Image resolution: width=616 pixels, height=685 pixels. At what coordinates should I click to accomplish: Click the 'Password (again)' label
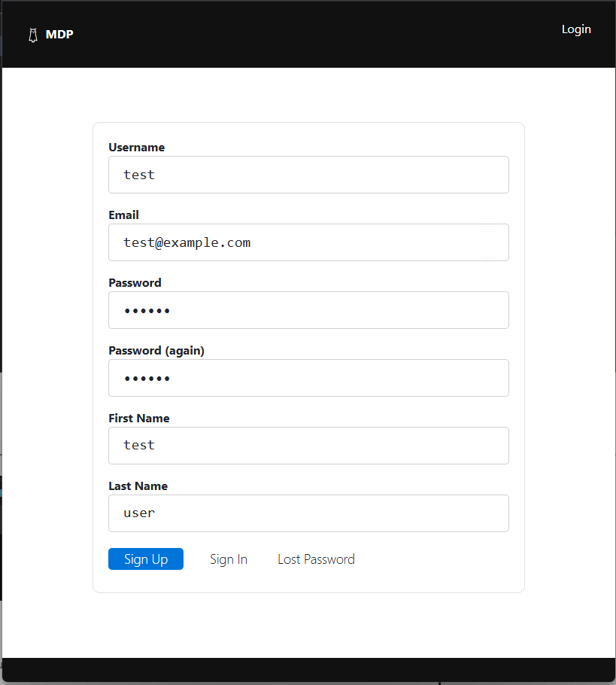point(156,351)
